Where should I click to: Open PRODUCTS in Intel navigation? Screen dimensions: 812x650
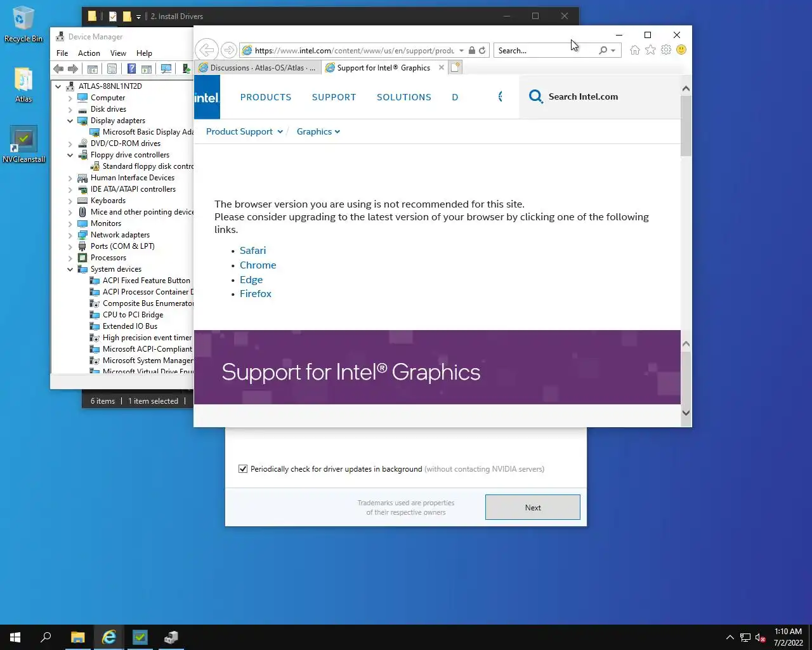tap(266, 97)
